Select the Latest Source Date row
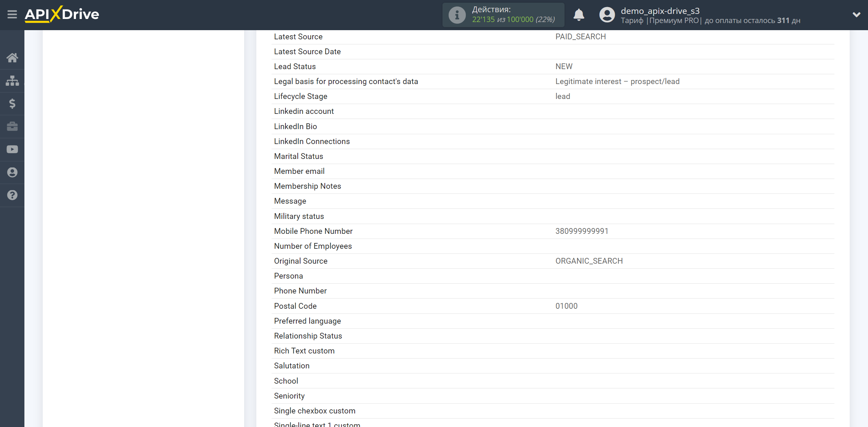 (553, 52)
